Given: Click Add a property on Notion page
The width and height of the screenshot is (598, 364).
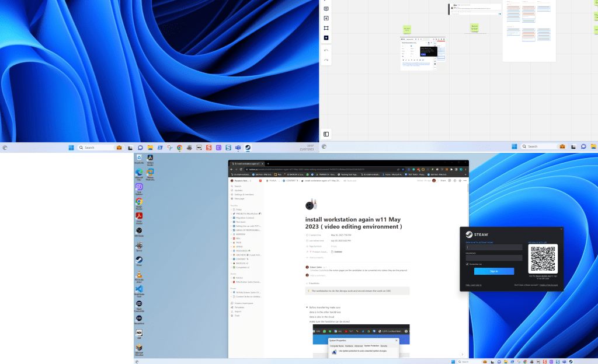Looking at the screenshot, I should click(315, 258).
